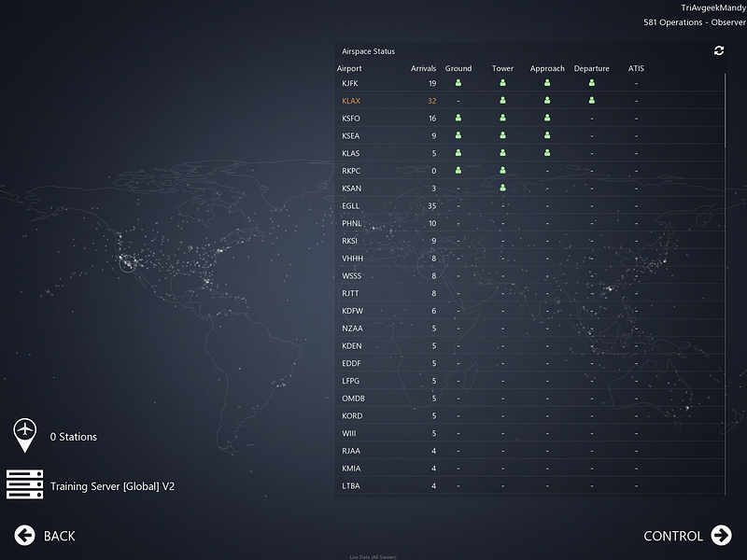Viewport: 747px width, 560px height.
Task: Click the KSAN Tower controller icon
Action: coord(502,188)
